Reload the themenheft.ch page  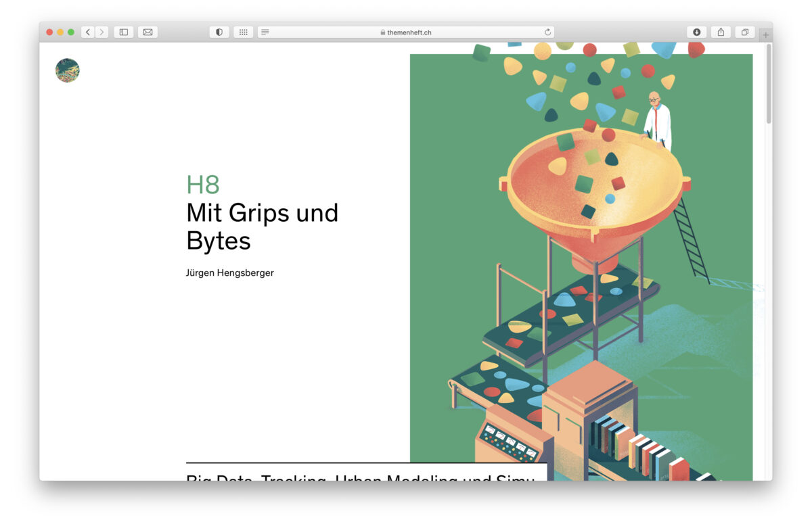pyautogui.click(x=547, y=32)
